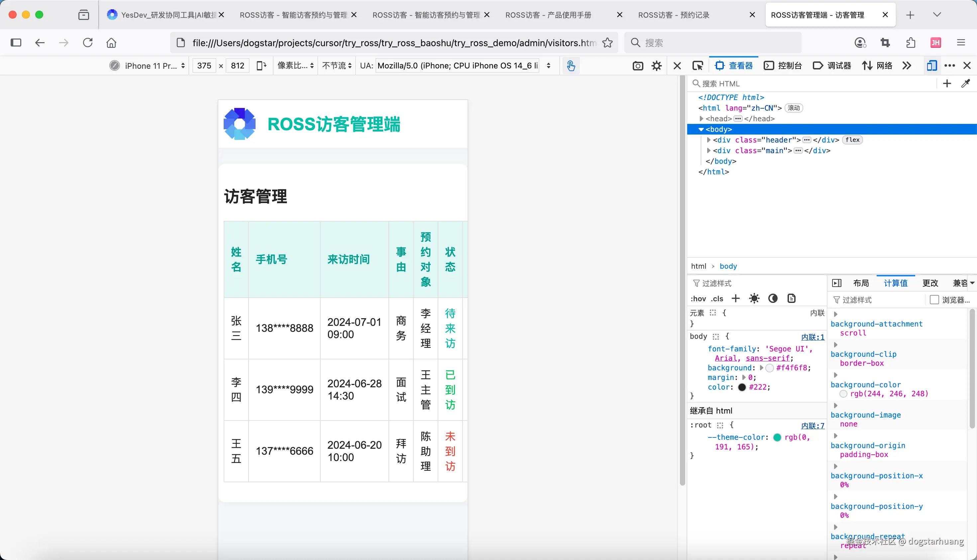The image size is (977, 560).
Task: Toggle print media simulation icon
Action: (791, 299)
